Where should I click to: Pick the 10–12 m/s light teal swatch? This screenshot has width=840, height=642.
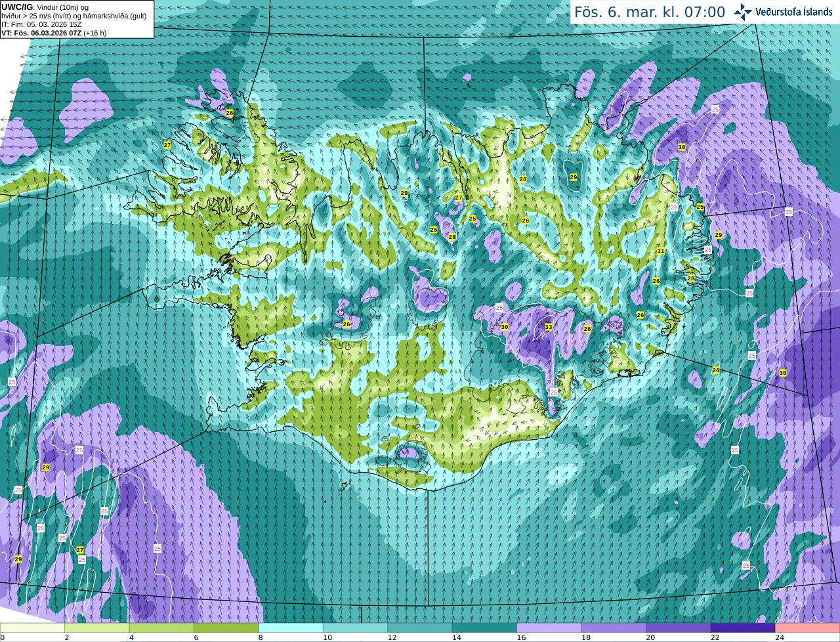click(356, 628)
